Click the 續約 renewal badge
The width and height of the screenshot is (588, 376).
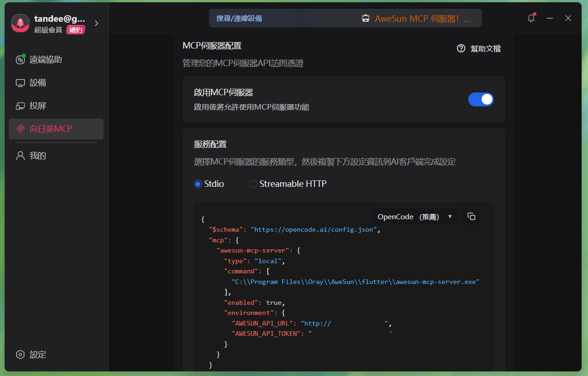point(76,30)
